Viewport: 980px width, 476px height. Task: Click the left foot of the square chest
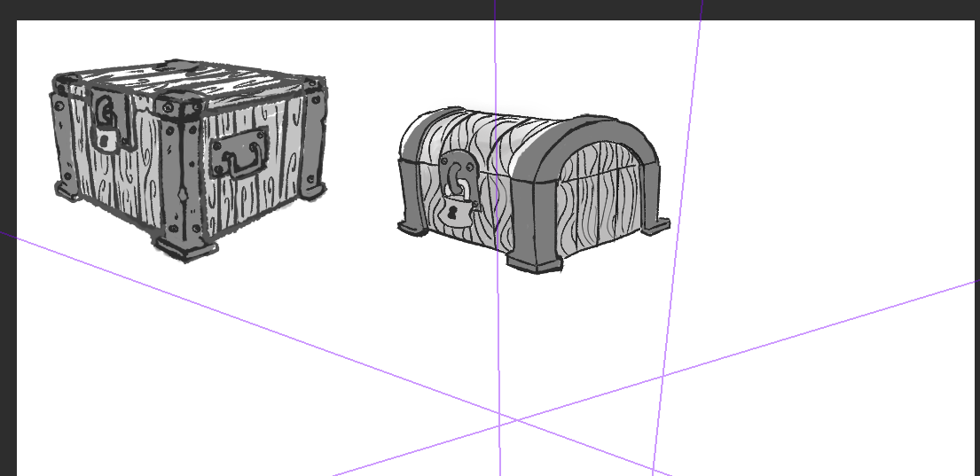tap(65, 190)
